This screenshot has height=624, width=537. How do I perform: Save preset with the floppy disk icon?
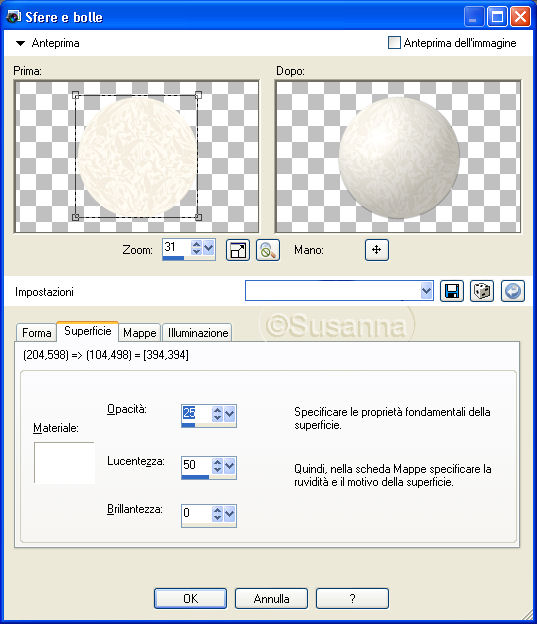click(x=452, y=291)
